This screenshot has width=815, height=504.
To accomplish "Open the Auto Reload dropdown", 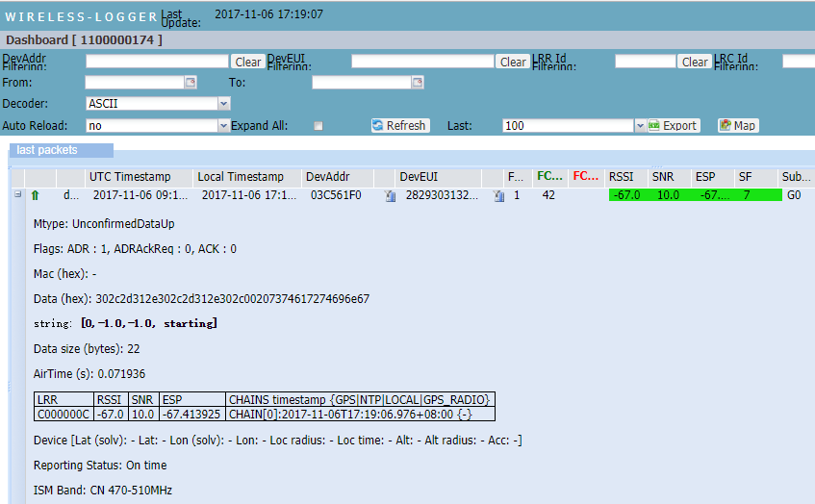I will tap(223, 126).
